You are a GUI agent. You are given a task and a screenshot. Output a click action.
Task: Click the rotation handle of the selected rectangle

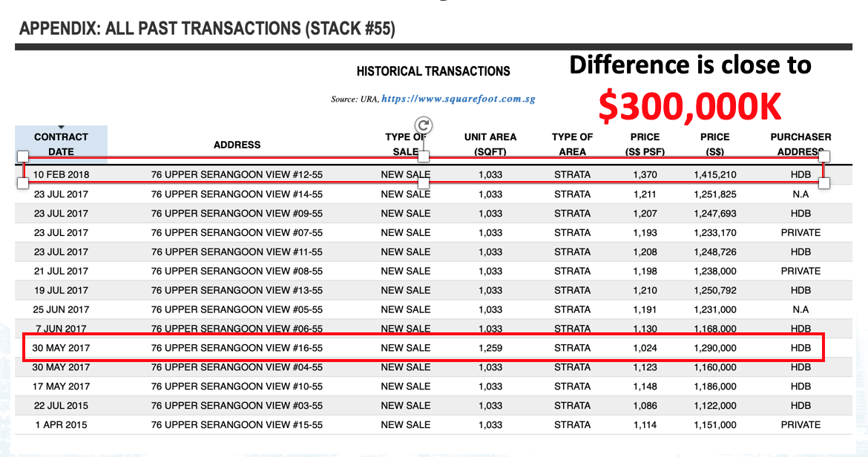pyautogui.click(x=424, y=125)
